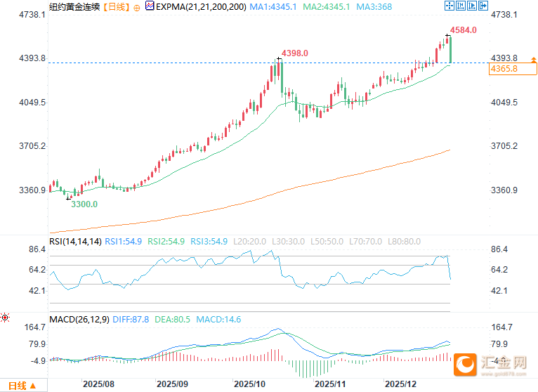Click the 纽约黄金连续 instrument title
The image size is (538, 392).
coord(74,6)
